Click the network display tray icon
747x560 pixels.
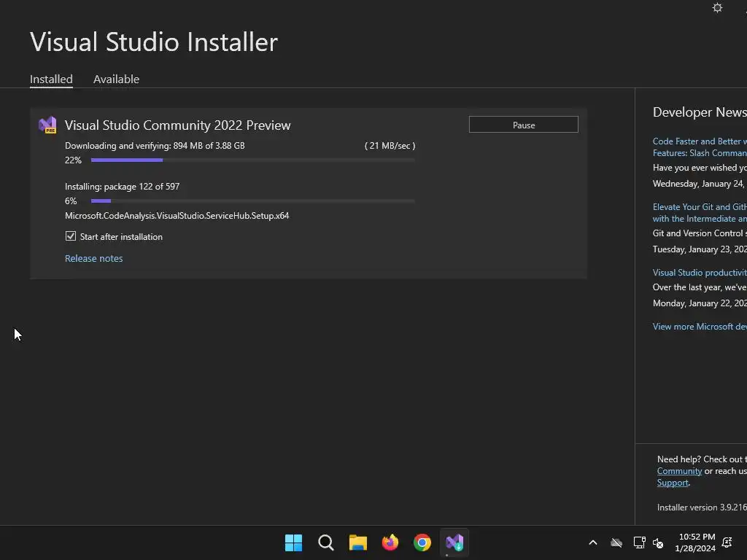(639, 542)
